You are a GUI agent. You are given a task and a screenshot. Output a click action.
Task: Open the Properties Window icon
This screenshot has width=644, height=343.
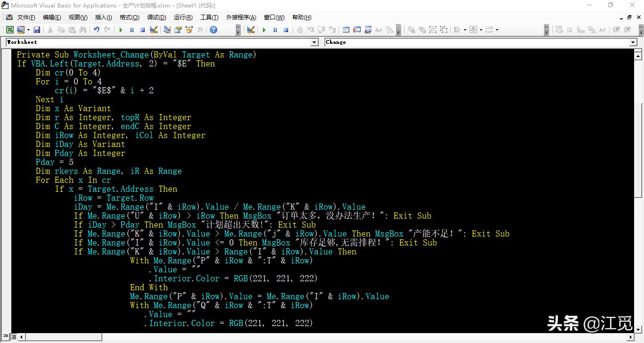(178, 30)
